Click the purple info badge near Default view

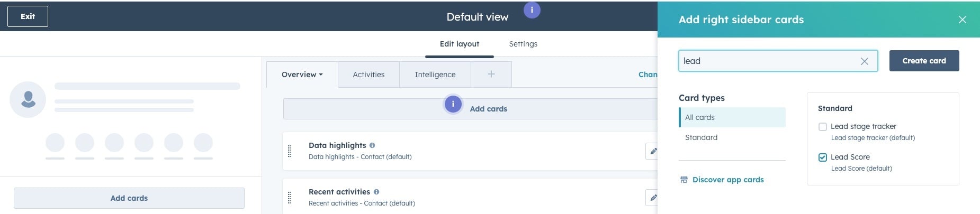(x=532, y=10)
